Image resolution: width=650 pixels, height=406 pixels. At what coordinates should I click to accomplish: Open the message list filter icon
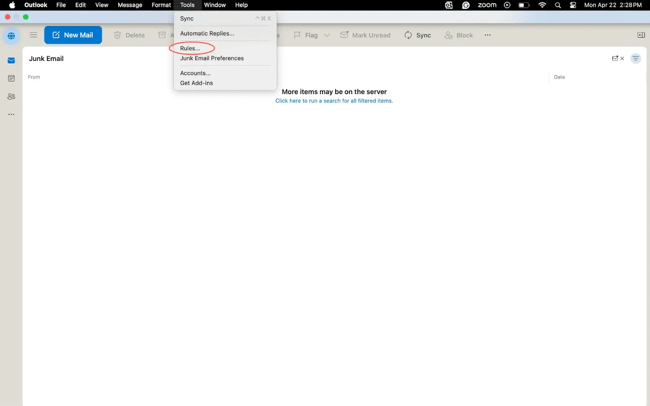click(635, 58)
